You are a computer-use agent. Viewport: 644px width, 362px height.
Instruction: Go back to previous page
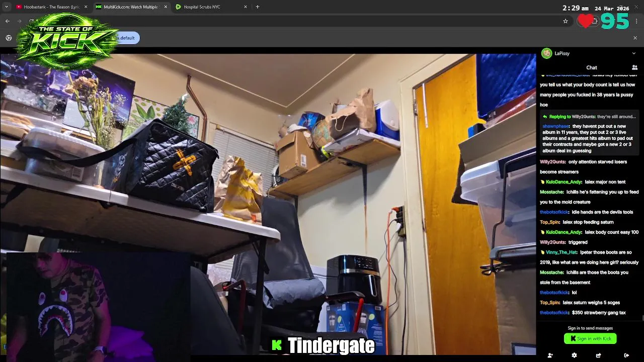tap(8, 21)
